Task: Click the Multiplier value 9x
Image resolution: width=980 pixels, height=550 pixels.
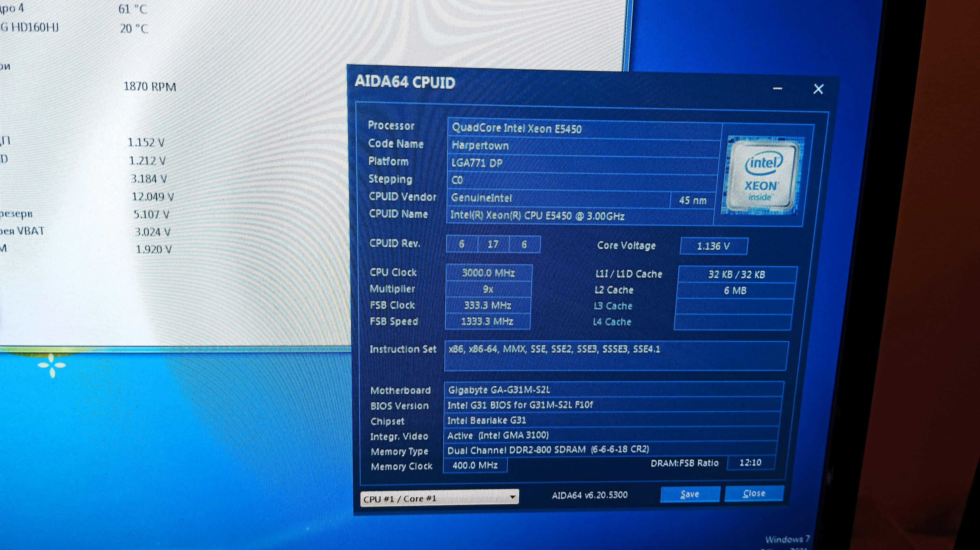Action: pos(488,289)
